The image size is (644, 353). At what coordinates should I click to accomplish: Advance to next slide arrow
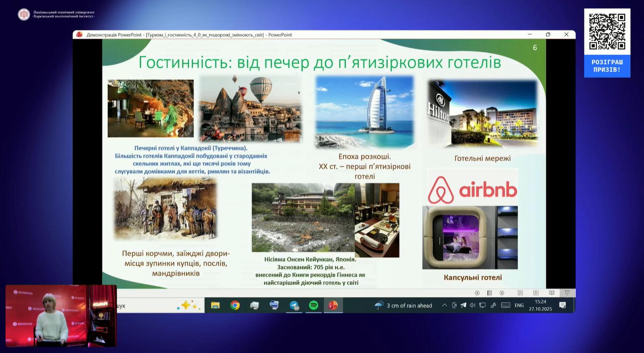502,293
